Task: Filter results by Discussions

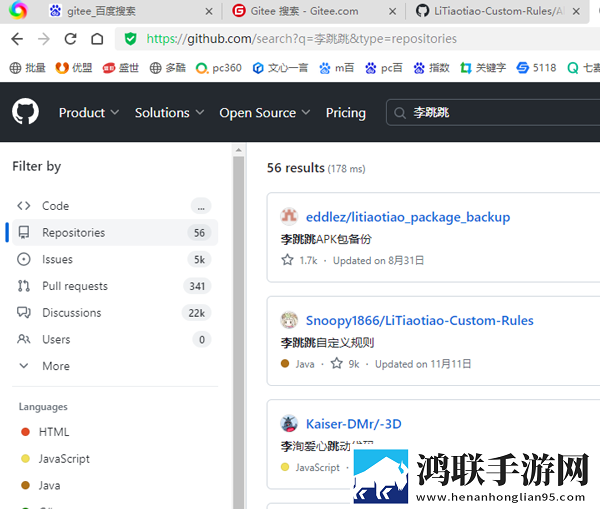Action: coord(115,313)
